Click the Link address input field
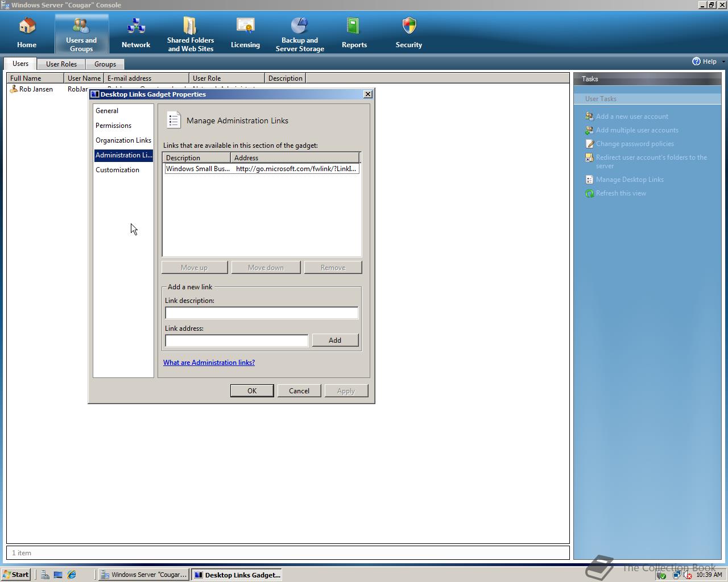728x582 pixels. 237,340
